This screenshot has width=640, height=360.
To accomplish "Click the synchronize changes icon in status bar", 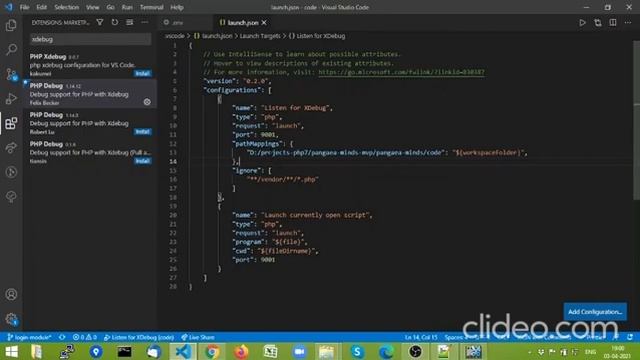I will coord(62,337).
